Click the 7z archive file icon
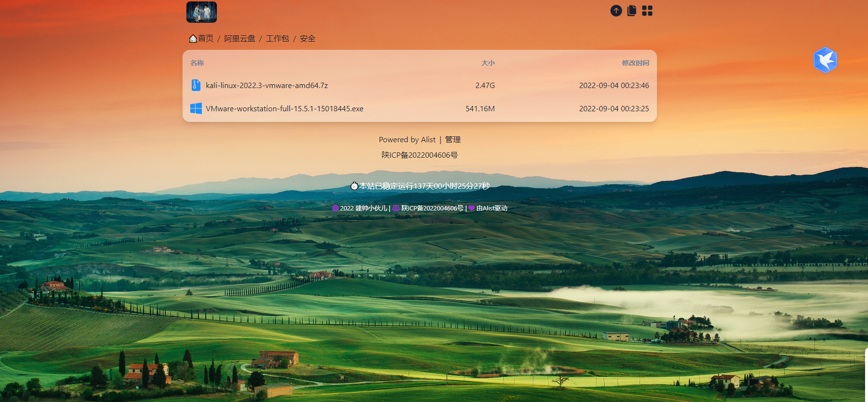The height and width of the screenshot is (402, 868). (x=196, y=85)
